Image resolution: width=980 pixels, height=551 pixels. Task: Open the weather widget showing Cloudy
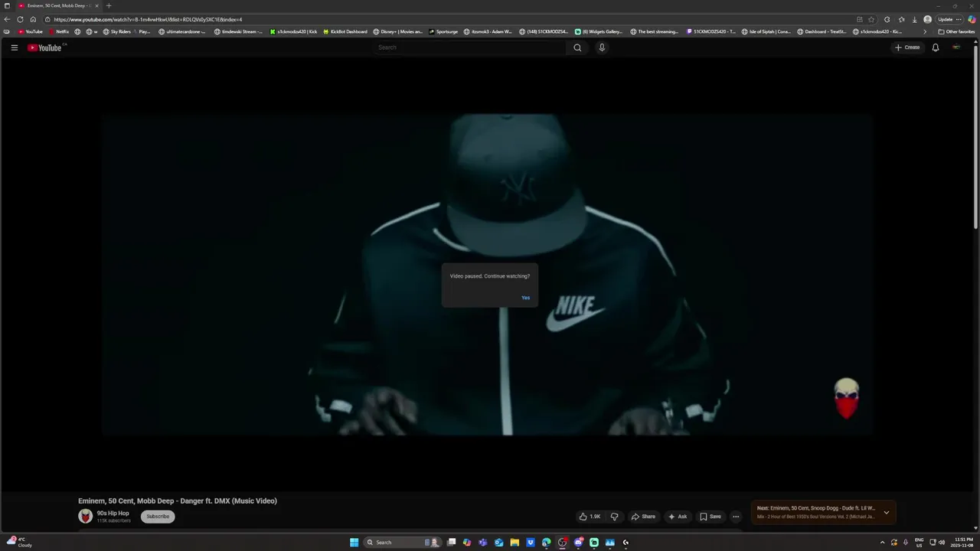(19, 542)
